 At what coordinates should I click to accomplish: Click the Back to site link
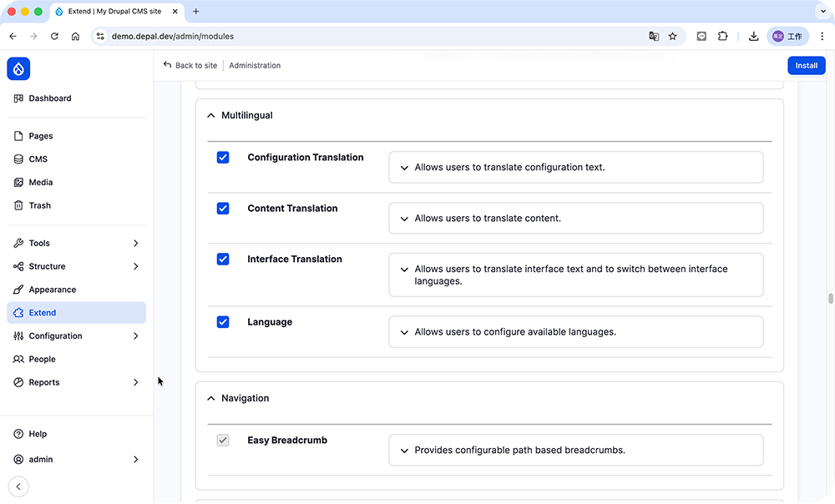(190, 65)
